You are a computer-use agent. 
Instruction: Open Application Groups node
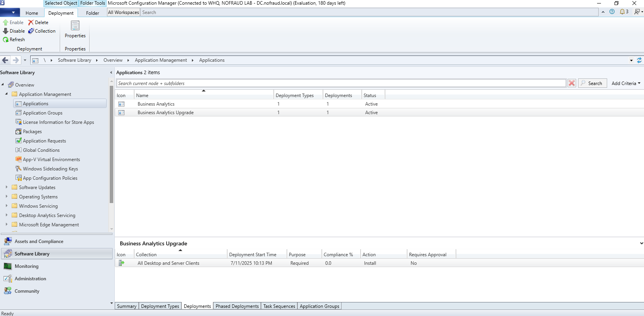pyautogui.click(x=43, y=113)
